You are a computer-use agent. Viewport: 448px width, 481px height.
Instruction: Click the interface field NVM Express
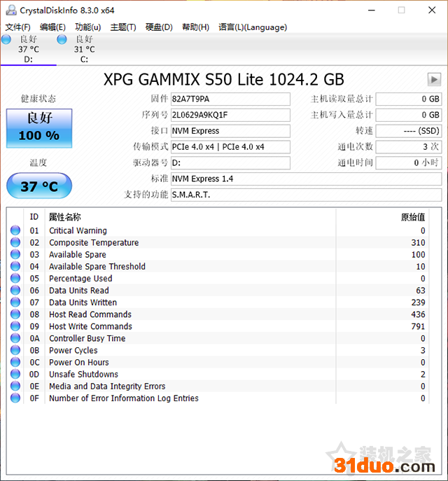(230, 131)
